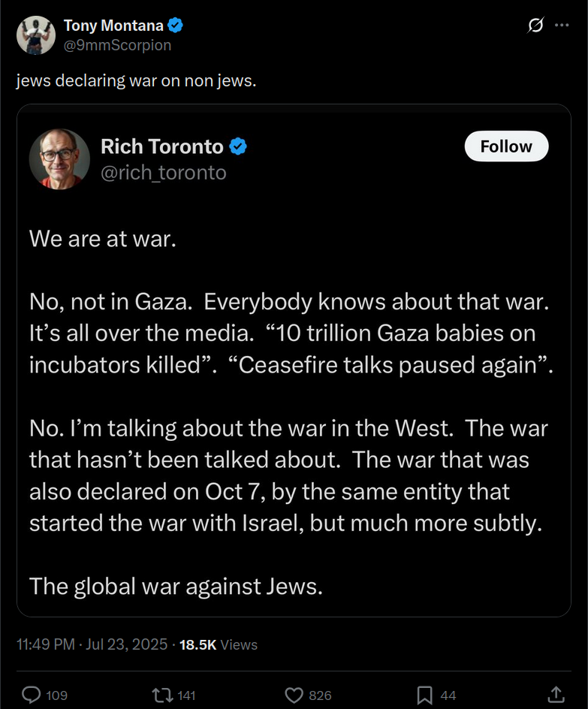Click the Tony Montana display name
588x709 pixels.
click(113, 26)
